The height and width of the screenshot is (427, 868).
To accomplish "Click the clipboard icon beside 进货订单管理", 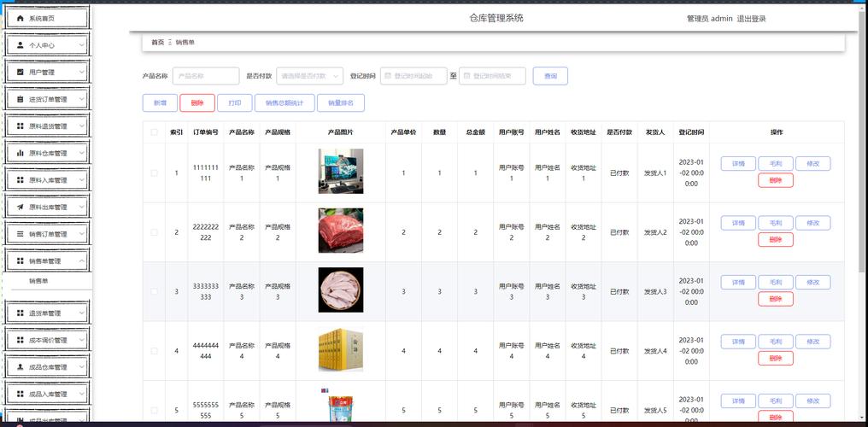I will click(x=21, y=99).
